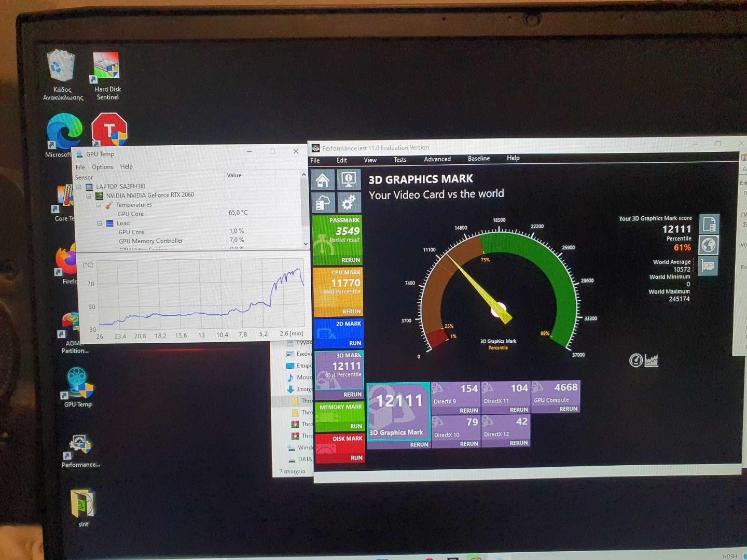The width and height of the screenshot is (747, 560).
Task: Click the 65,0 °C GPU Core value
Action: click(x=238, y=213)
